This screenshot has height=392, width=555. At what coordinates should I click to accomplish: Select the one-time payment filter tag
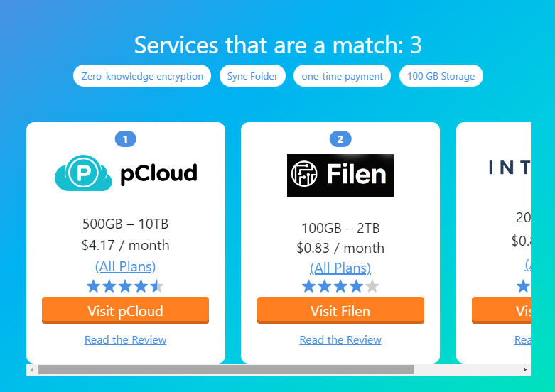pos(342,76)
